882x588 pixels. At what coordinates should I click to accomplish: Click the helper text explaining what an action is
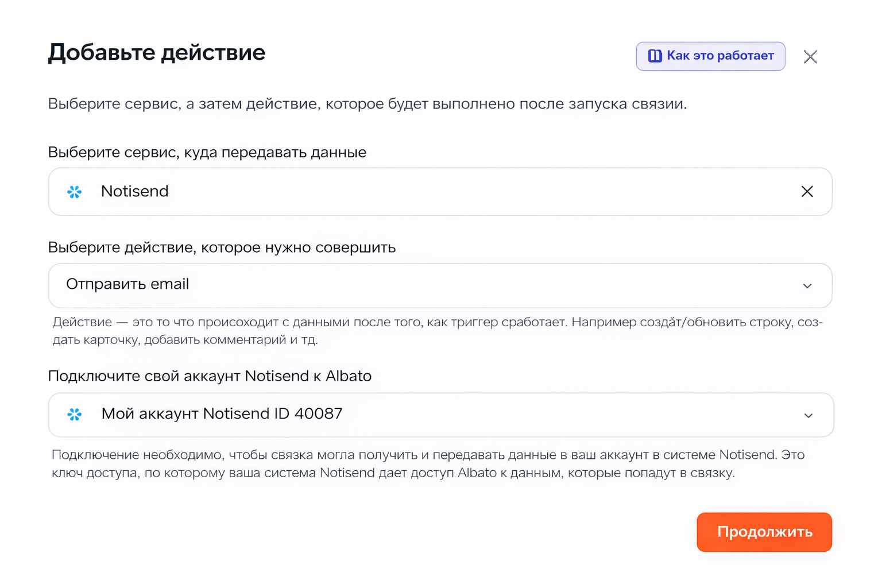[x=436, y=331]
